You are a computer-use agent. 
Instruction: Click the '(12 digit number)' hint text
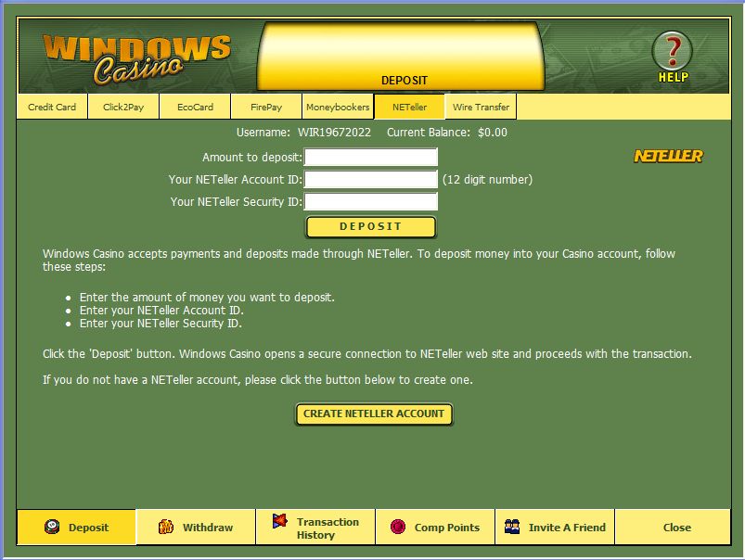(487, 180)
